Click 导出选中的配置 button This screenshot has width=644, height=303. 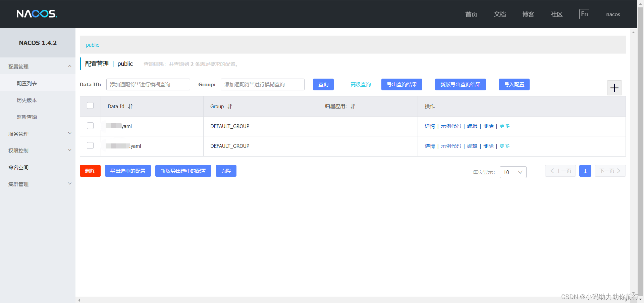[128, 171]
